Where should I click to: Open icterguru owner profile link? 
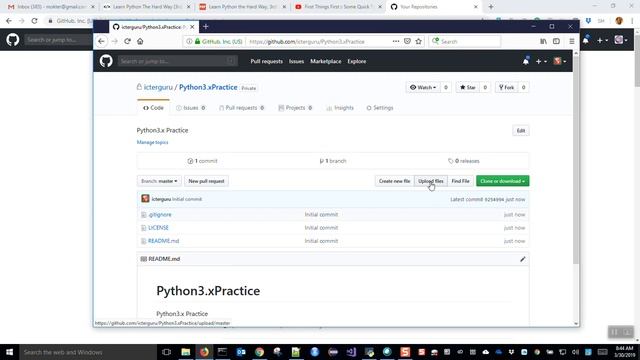[158, 87]
